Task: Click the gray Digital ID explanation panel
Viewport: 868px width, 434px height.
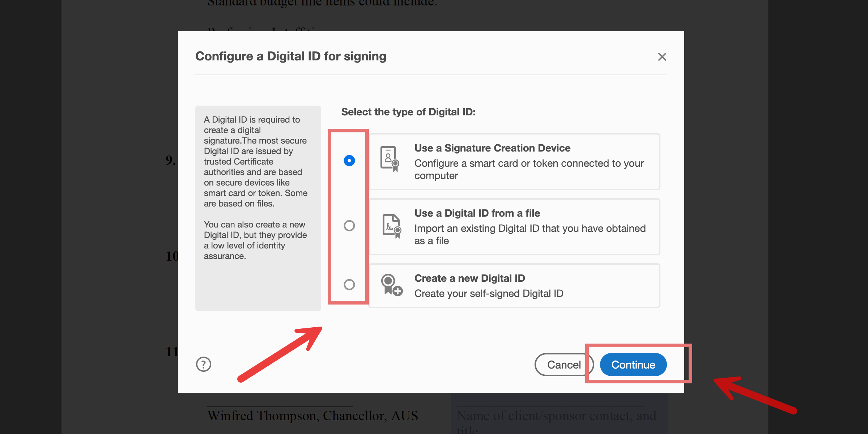Action: point(258,208)
